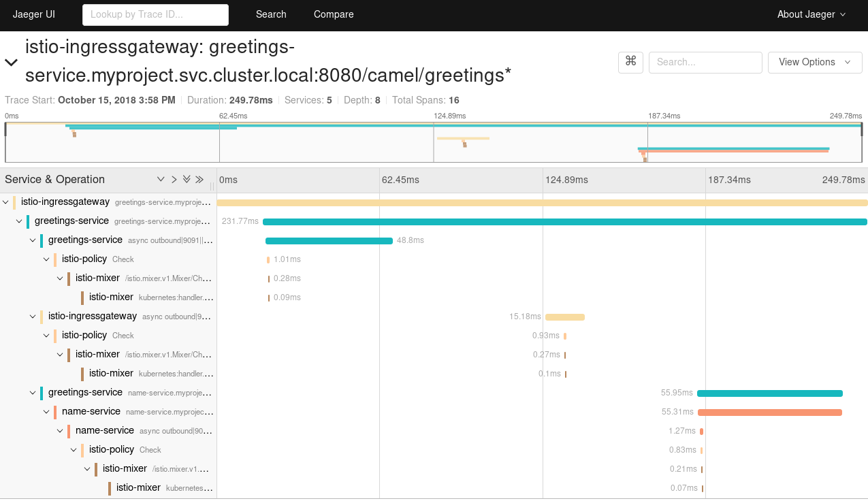This screenshot has height=501, width=868.
Task: Collapse the greetings-service async outbound|9091 span
Action: pos(33,240)
